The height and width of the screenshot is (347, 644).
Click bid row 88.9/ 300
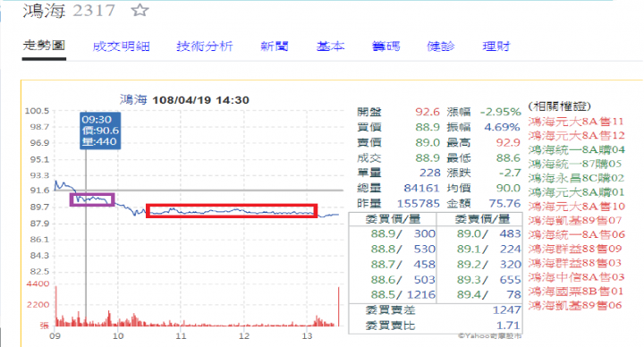[x=402, y=233]
